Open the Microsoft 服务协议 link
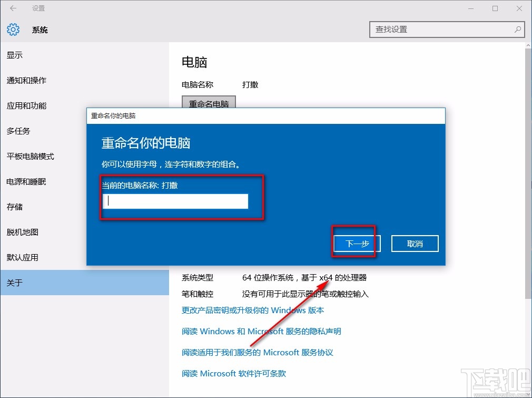 tap(258, 352)
